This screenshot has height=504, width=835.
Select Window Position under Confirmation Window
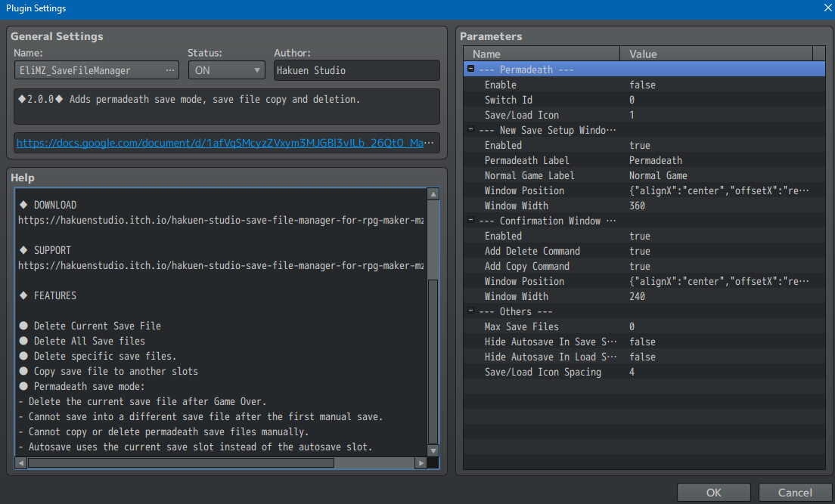pyautogui.click(x=644, y=281)
